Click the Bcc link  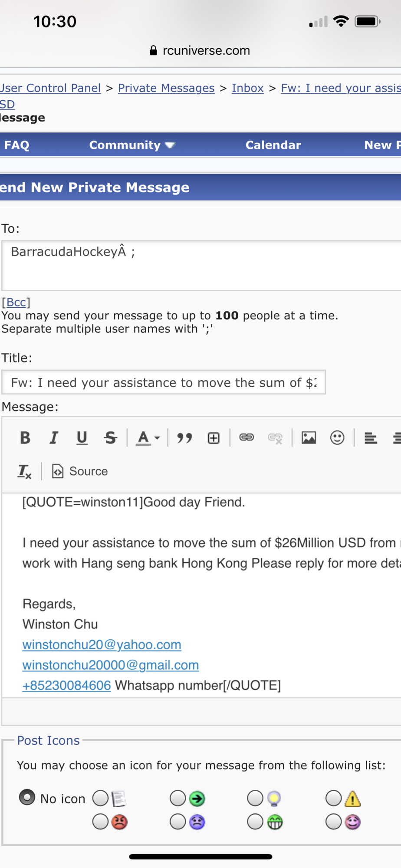[x=16, y=302]
